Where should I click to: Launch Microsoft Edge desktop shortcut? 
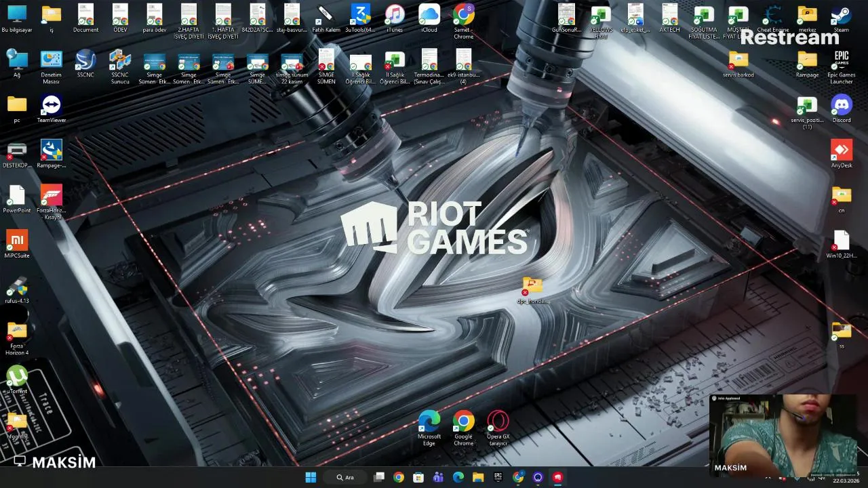[x=429, y=429]
